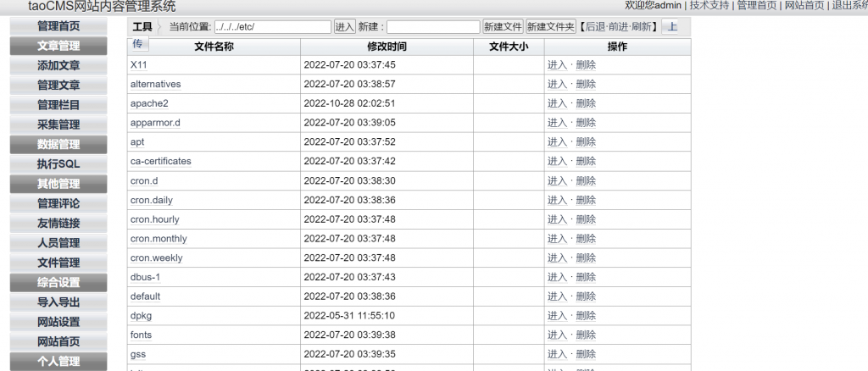Click 删除 for the X11 row

[586, 64]
